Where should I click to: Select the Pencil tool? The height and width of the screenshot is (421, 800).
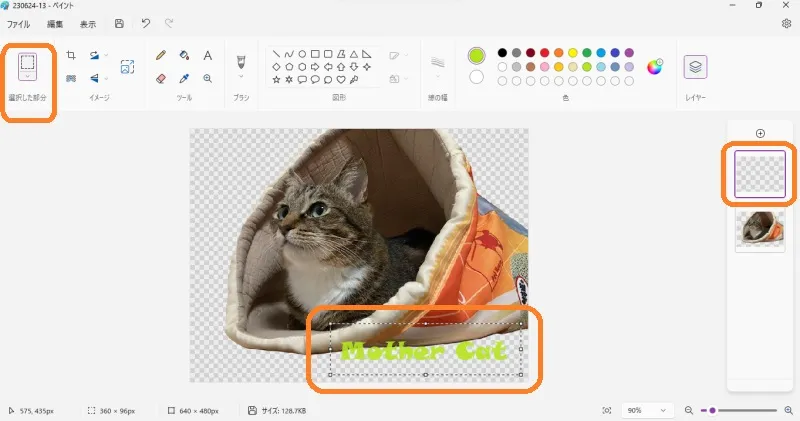click(161, 56)
